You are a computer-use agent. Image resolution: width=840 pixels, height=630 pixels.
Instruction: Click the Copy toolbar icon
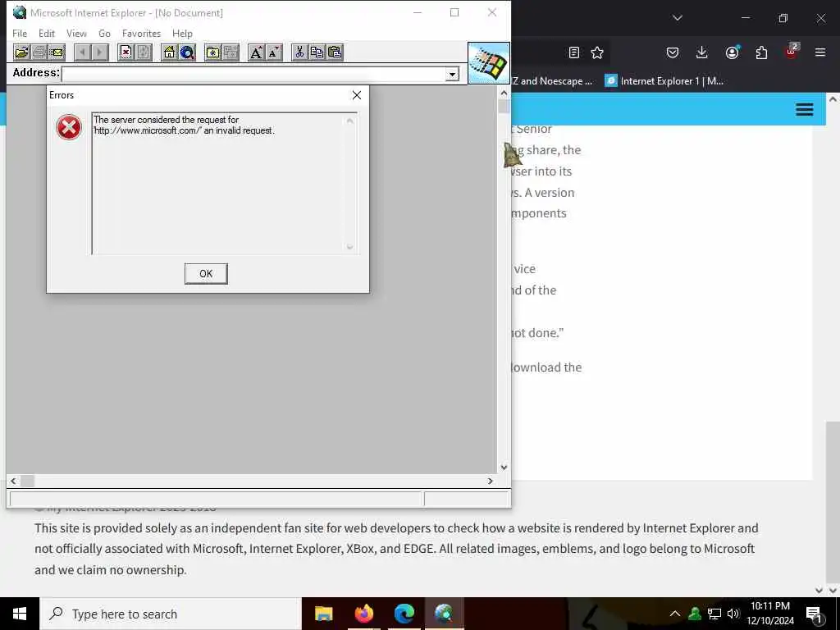317,52
